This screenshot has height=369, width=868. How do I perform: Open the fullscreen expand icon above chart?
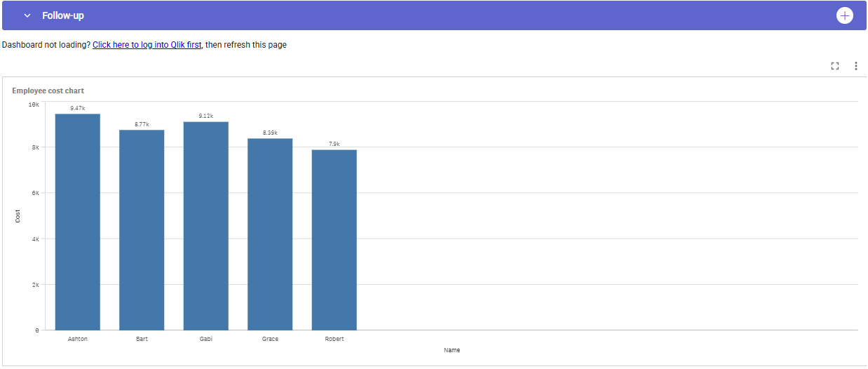(835, 66)
